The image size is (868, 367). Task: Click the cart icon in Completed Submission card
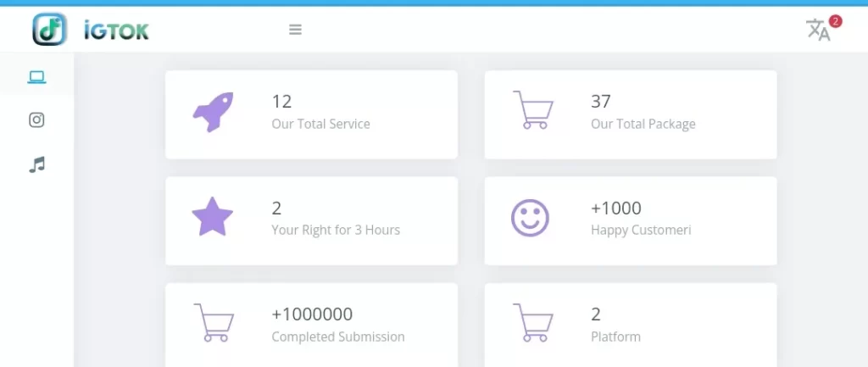click(x=213, y=323)
